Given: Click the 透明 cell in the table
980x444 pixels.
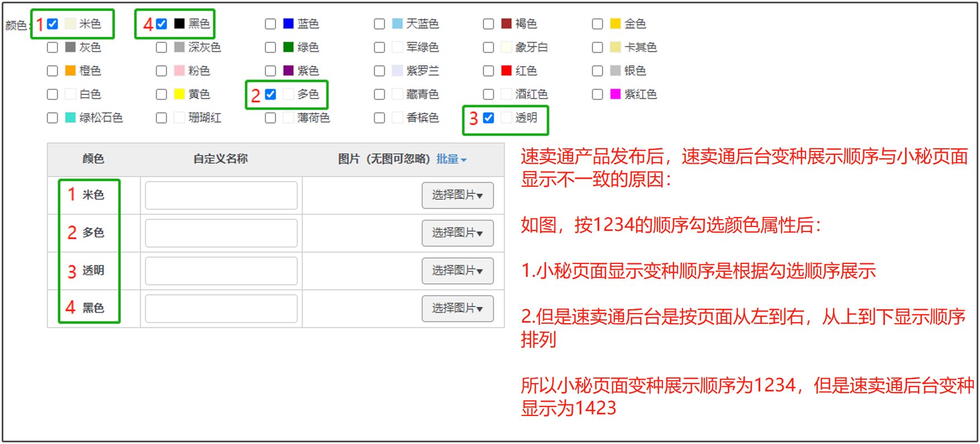Looking at the screenshot, I should tap(93, 271).
